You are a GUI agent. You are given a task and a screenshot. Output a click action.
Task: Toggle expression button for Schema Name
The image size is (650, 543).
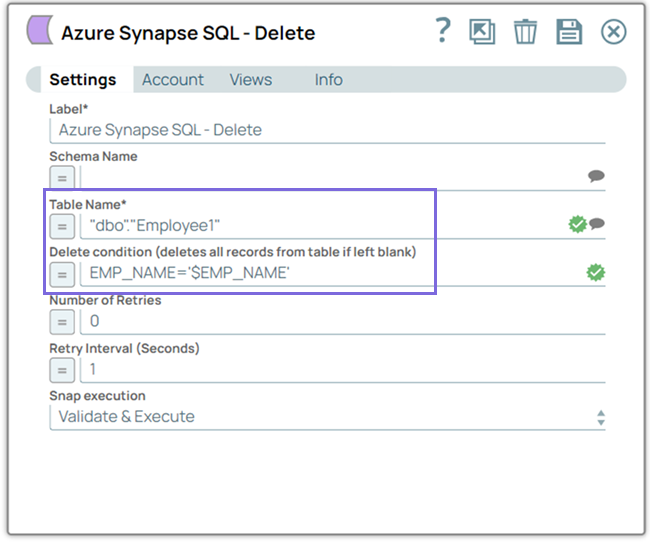pyautogui.click(x=62, y=178)
